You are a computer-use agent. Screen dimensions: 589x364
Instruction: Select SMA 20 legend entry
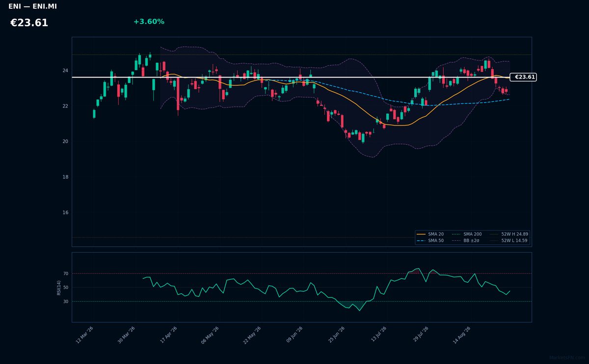(430, 234)
